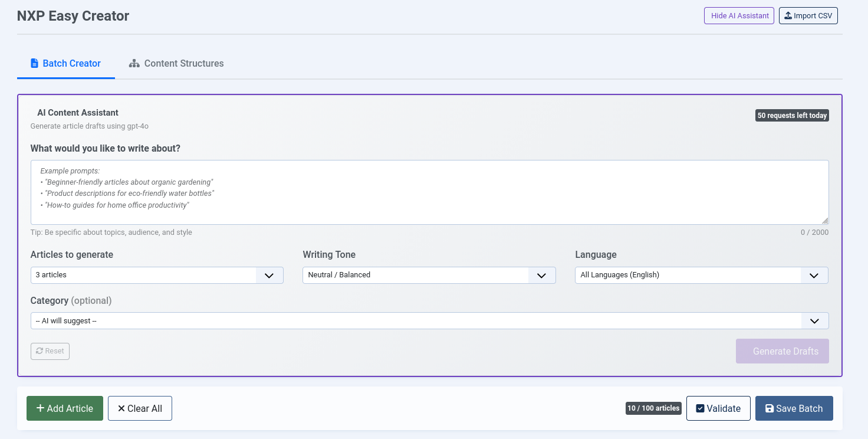The image size is (868, 439).
Task: Click the 10 / 100 articles counter badge
Action: pos(653,408)
